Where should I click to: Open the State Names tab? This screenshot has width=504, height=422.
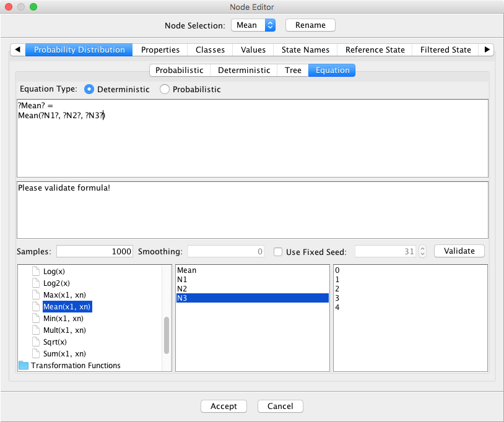305,50
